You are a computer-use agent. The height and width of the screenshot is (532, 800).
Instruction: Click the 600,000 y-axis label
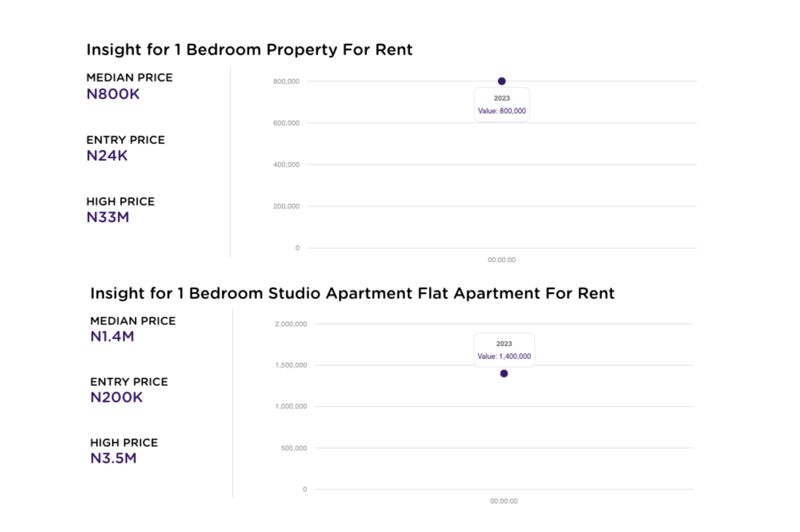286,123
